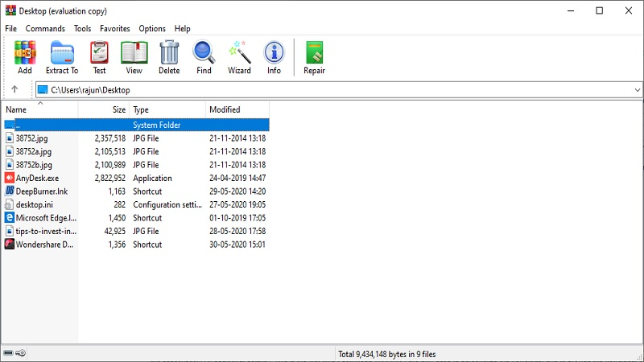Click the size 42,925 cell
Image resolution: width=644 pixels, height=362 pixels.
114,231
